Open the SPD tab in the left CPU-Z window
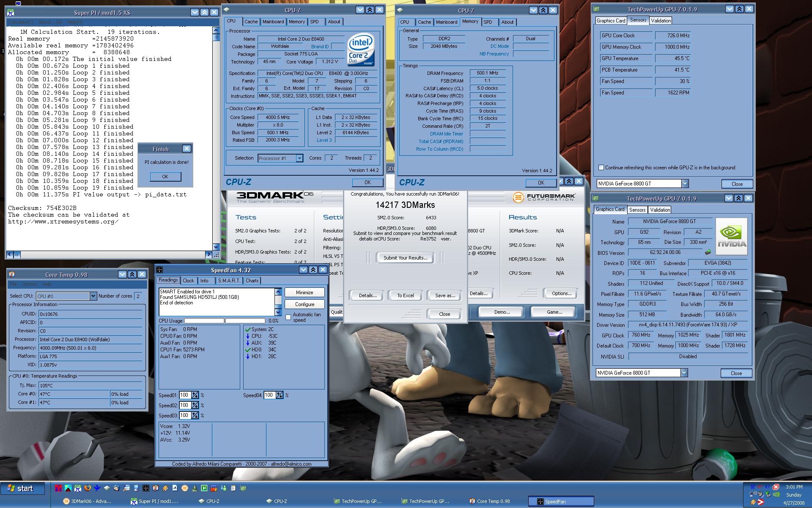 (314, 22)
